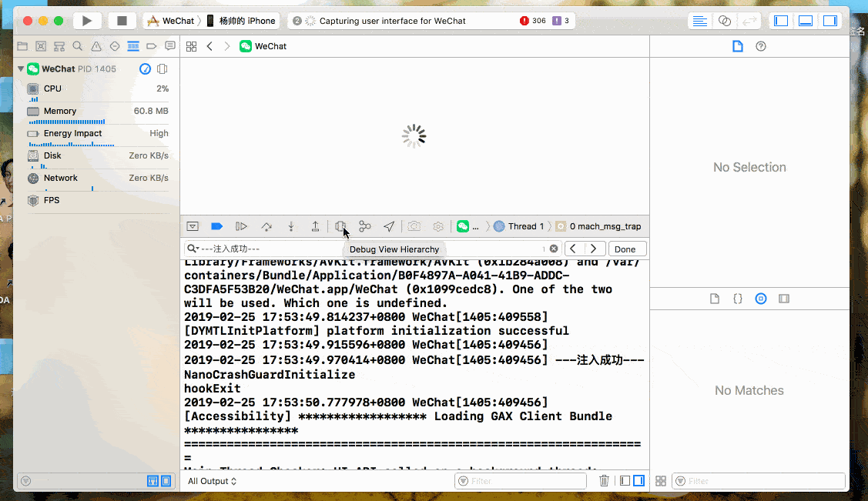The image size is (868, 501).
Task: Open the Thread 1 jump bar item
Action: (519, 226)
